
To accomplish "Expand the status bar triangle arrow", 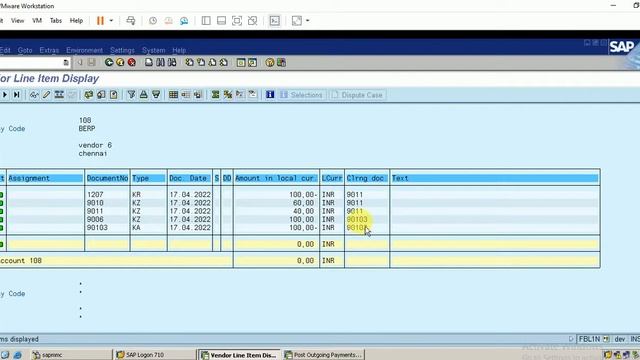I will (x=571, y=339).
